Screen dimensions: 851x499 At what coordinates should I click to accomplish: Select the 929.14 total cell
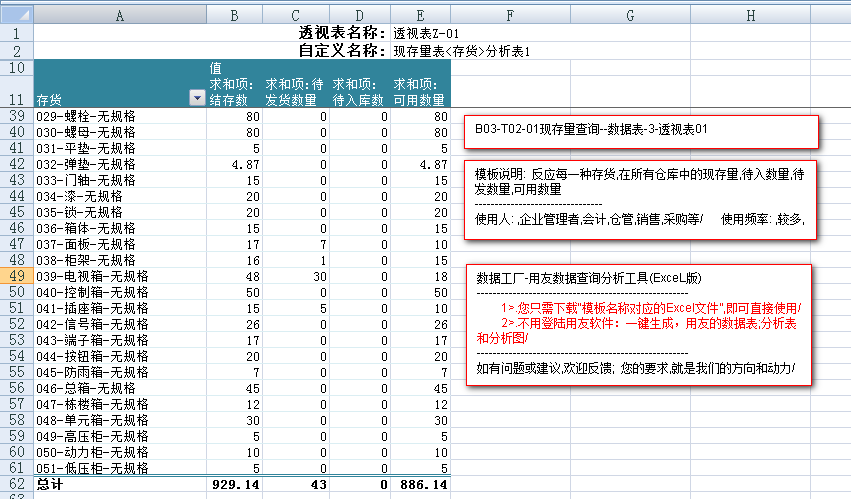235,484
